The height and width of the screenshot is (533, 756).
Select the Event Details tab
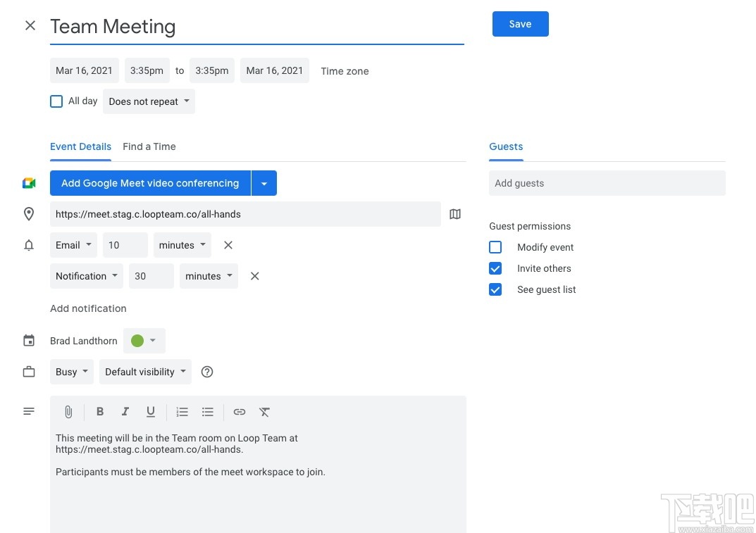pyautogui.click(x=80, y=146)
